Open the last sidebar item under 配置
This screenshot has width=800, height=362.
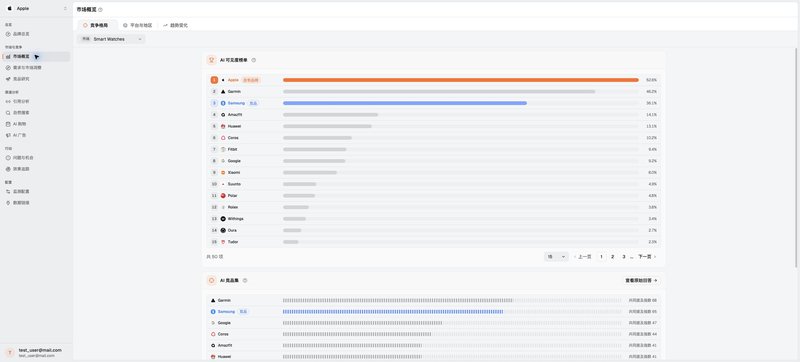36,203
